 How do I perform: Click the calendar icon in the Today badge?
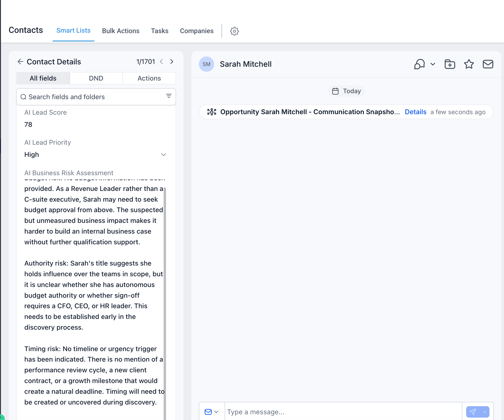335,91
